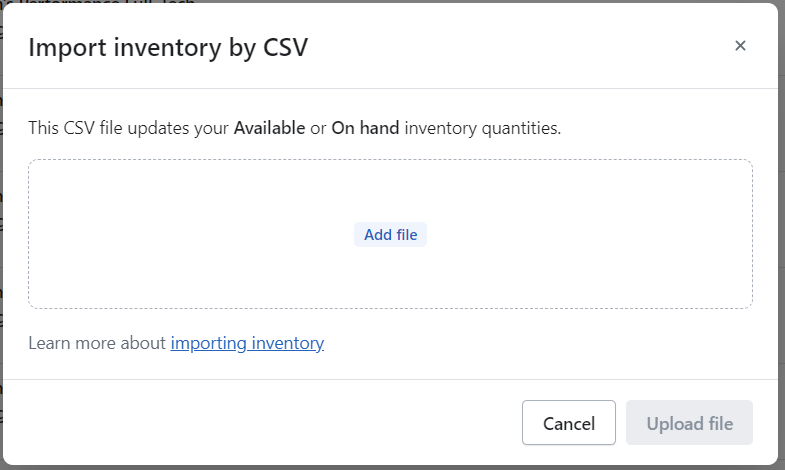Cancel the CSV import

click(568, 423)
